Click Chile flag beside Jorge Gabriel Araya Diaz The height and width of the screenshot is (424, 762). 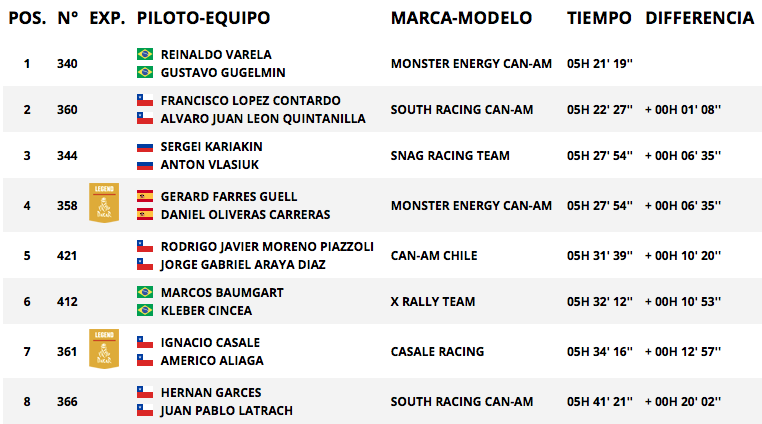(145, 264)
